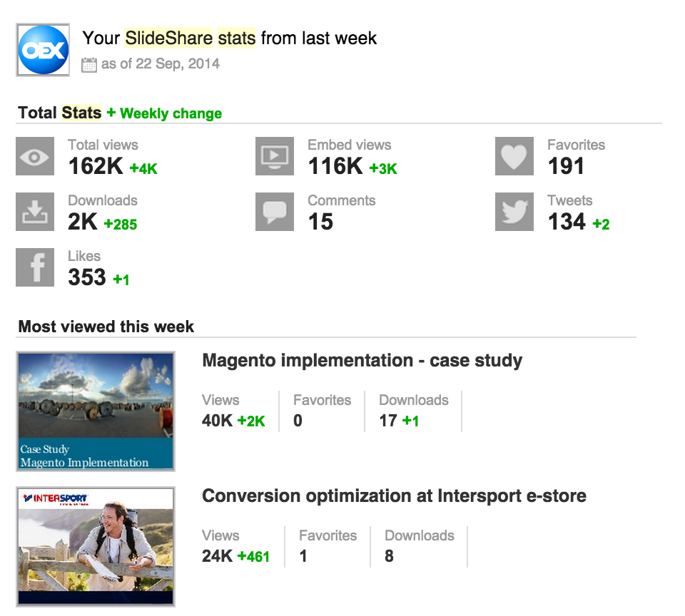Click the Comments speech bubble icon

(275, 212)
